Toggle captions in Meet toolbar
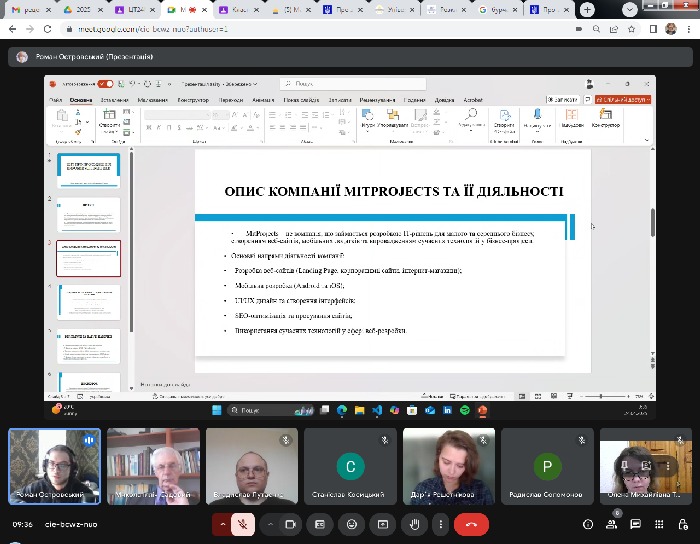Image resolution: width=700 pixels, height=544 pixels. pos(321,524)
